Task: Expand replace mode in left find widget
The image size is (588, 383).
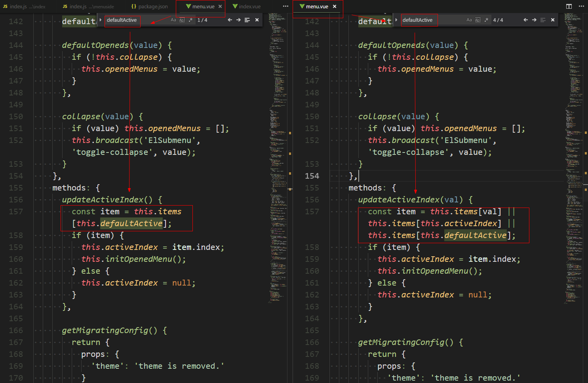Action: (x=101, y=20)
